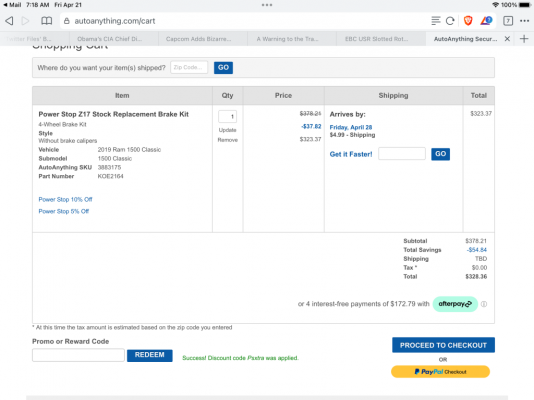
Task: Open the tab count switcher icon
Action: pos(508,21)
